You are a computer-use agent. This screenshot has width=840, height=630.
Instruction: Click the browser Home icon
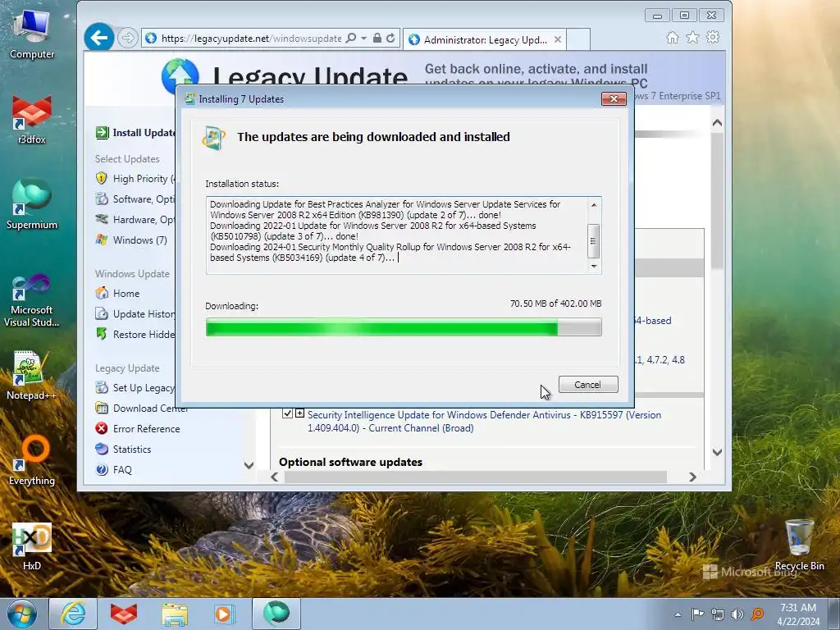[673, 38]
